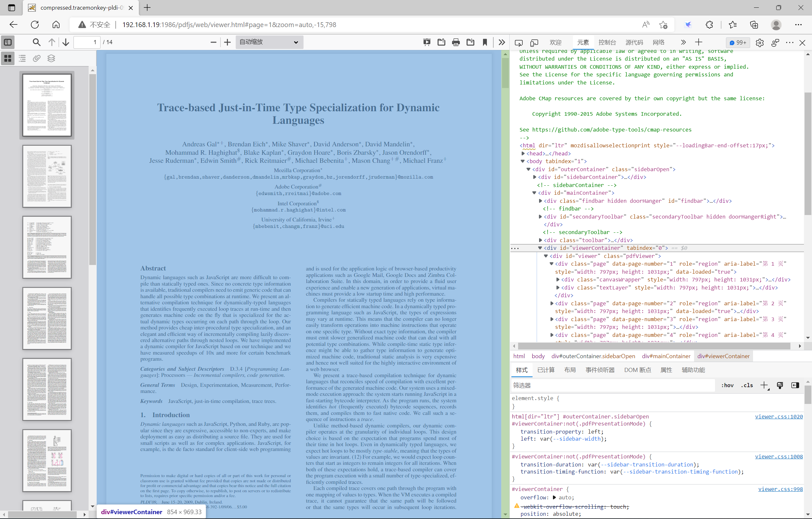Open the 已计算 styles tab
Screen dimensions: 812x519
tap(546, 370)
